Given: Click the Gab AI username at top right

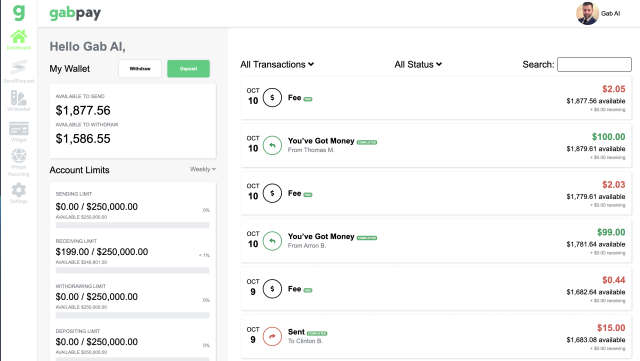Looking at the screenshot, I should (x=610, y=13).
